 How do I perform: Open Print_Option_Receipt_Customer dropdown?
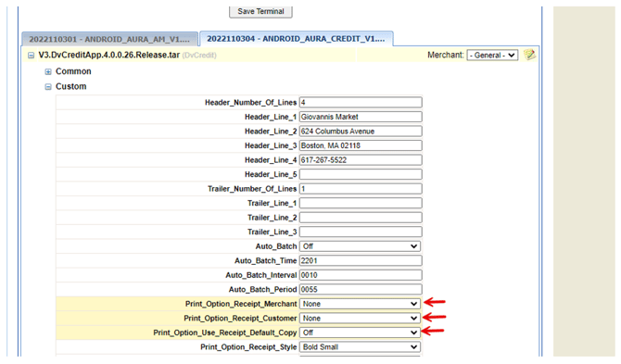tap(360, 318)
